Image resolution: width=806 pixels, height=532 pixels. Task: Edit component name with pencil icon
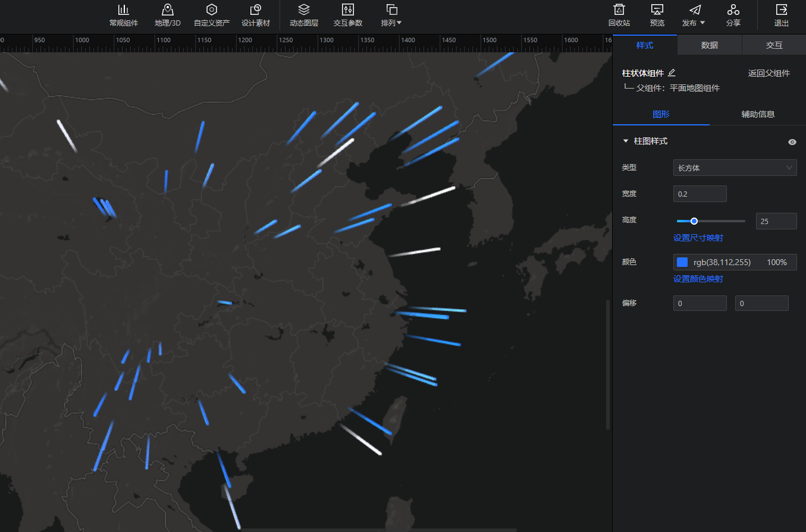672,73
